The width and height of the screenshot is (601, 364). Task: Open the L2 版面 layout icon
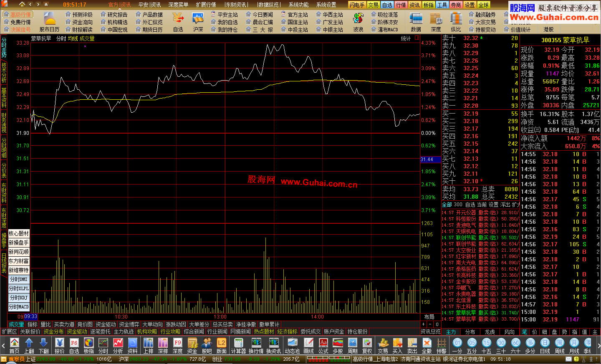pos(222,346)
